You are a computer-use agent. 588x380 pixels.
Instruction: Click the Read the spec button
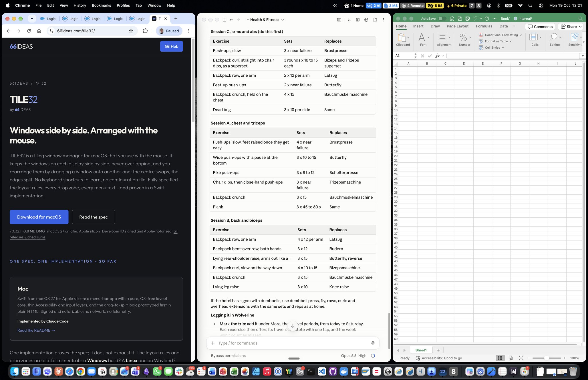point(94,217)
